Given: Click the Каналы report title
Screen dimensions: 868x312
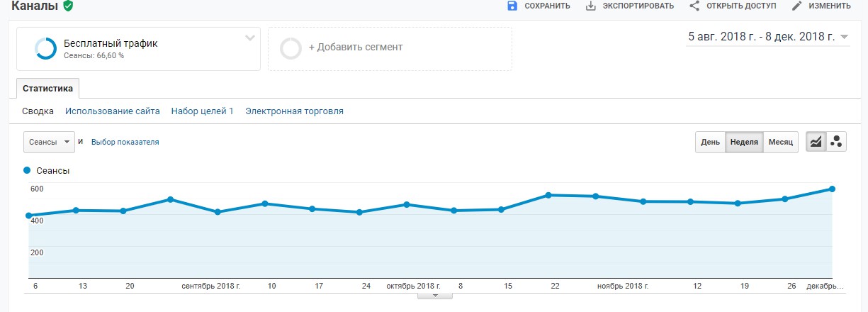Looking at the screenshot, I should pos(35,6).
